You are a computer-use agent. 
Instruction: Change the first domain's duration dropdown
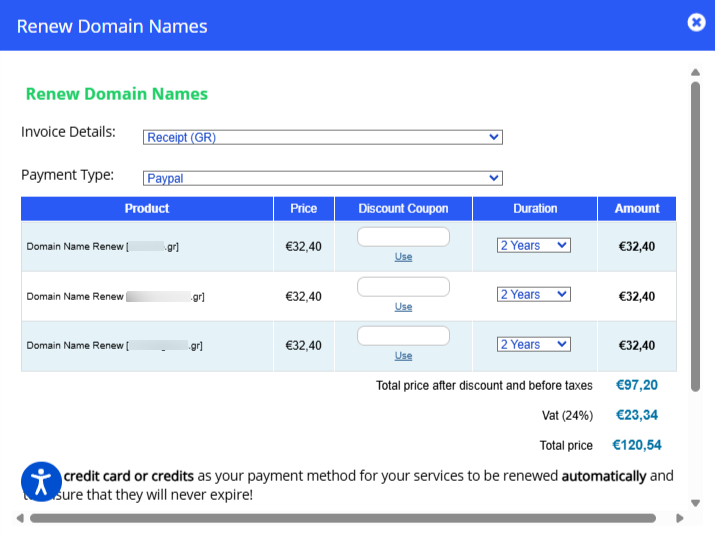[534, 245]
